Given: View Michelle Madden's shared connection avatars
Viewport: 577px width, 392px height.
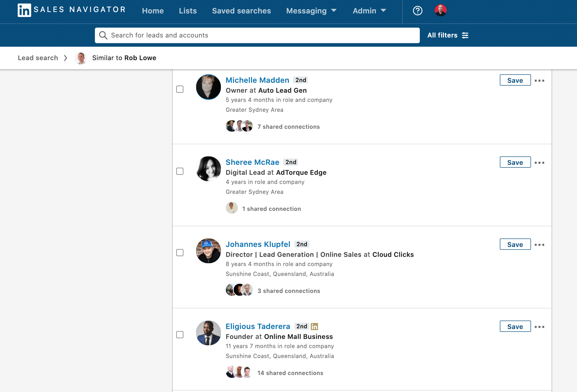Looking at the screenshot, I should pos(239,126).
